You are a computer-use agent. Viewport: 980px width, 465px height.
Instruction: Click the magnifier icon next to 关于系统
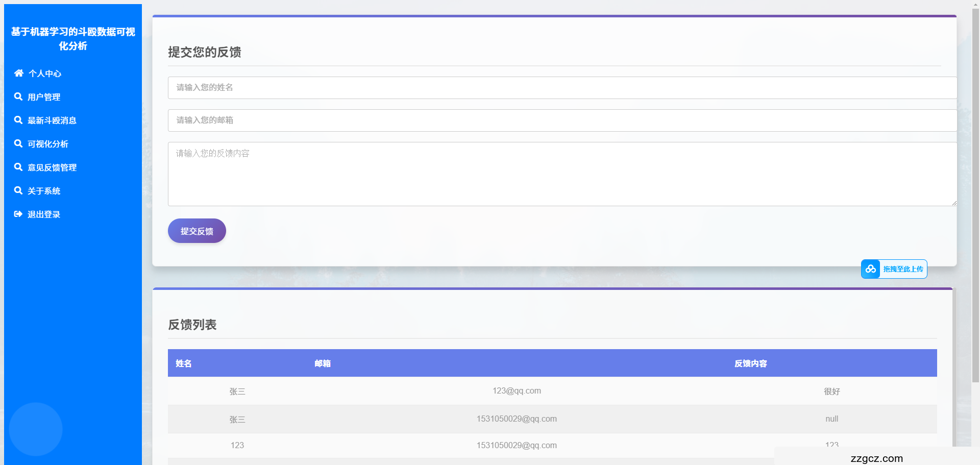coord(18,190)
